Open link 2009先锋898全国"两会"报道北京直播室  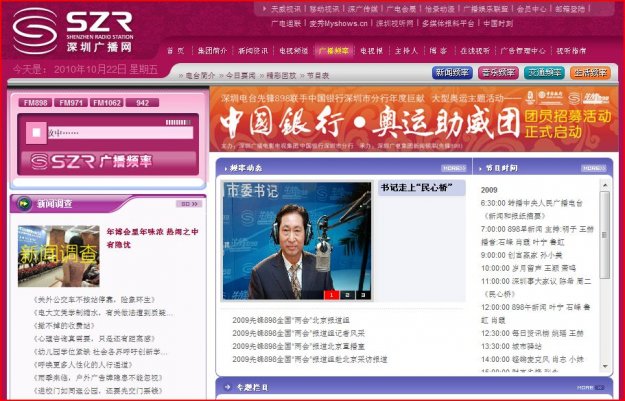(x=299, y=346)
